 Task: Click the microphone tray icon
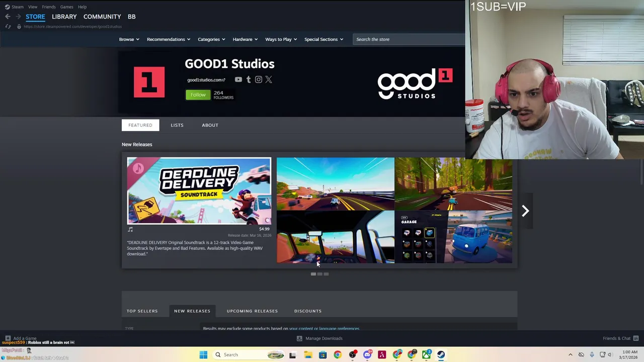coord(592,355)
